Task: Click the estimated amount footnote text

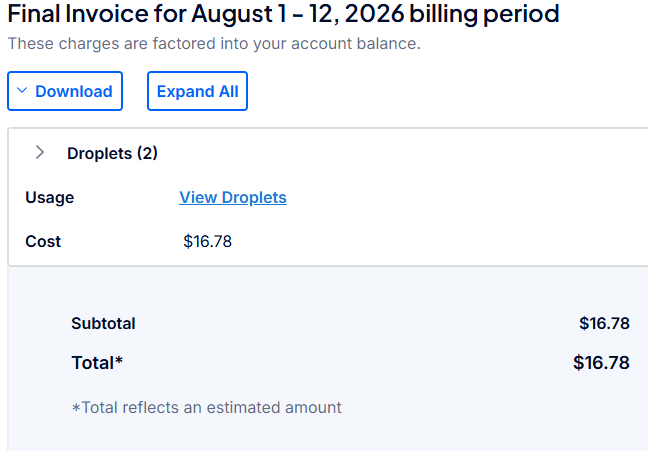Action: click(x=207, y=408)
